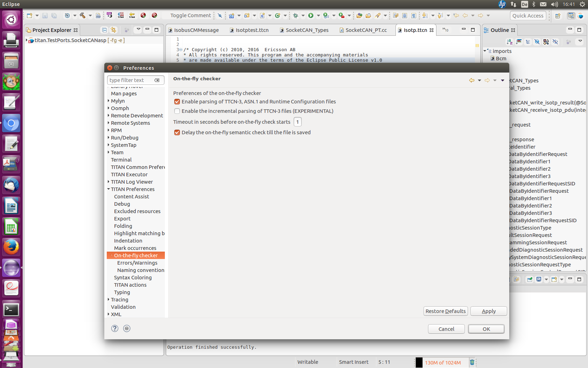Click the green Run icon
The image size is (588, 368).
pyautogui.click(x=311, y=15)
